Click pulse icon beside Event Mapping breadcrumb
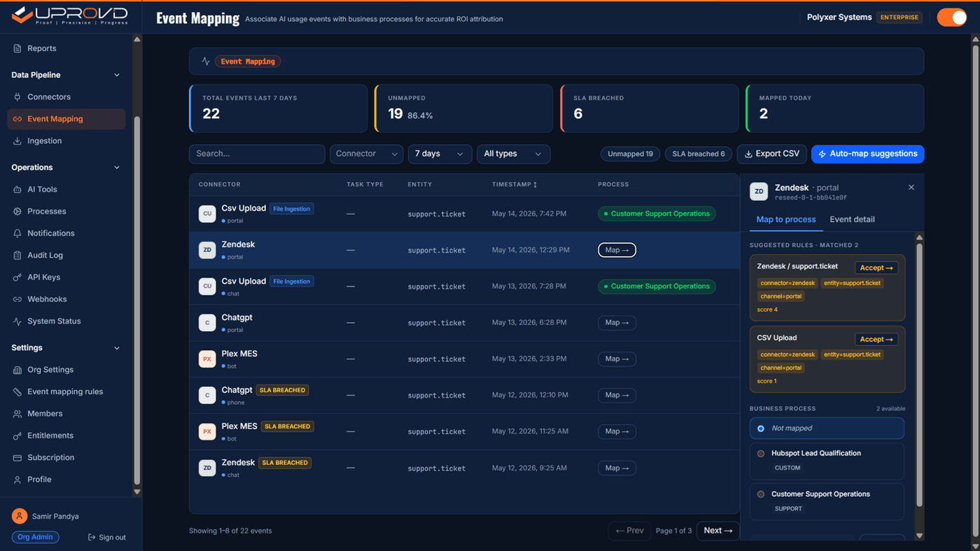Image resolution: width=980 pixels, height=551 pixels. pos(206,62)
